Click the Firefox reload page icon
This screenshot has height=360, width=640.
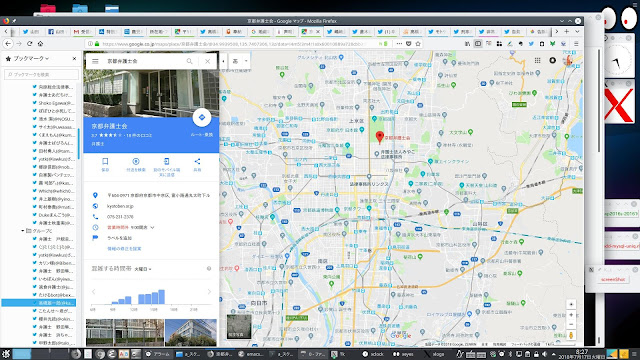(29, 43)
